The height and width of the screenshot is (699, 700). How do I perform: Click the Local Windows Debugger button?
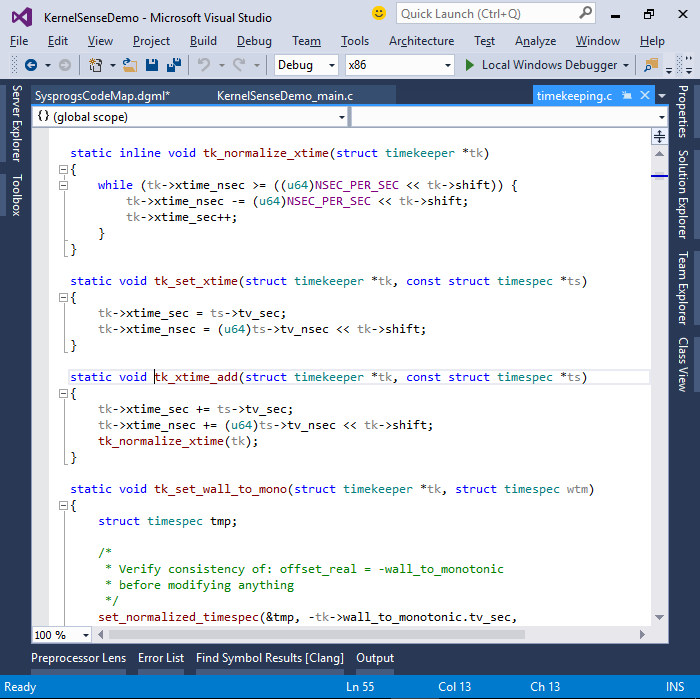(x=542, y=65)
